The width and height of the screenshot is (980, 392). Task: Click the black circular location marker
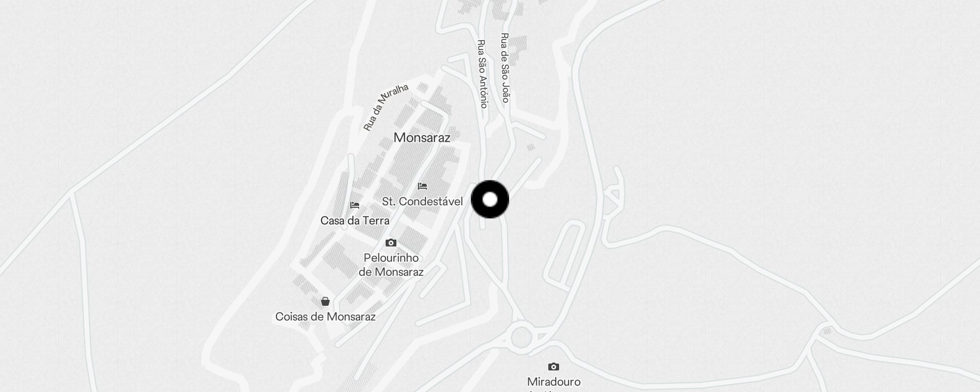pos(490,199)
